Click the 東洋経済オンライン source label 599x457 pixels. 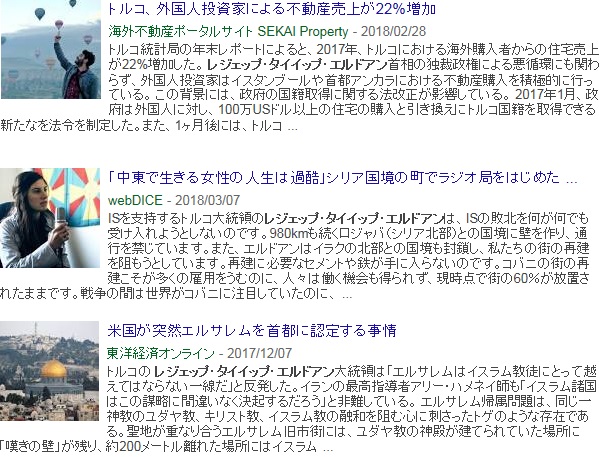pyautogui.click(x=161, y=353)
